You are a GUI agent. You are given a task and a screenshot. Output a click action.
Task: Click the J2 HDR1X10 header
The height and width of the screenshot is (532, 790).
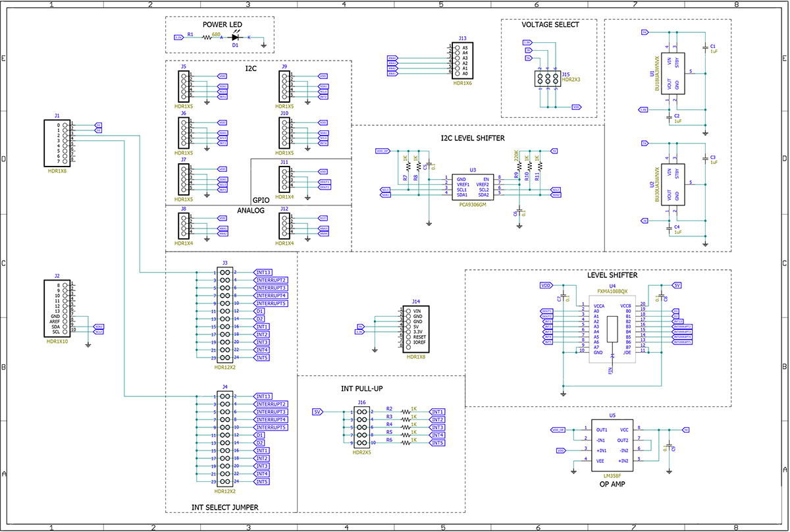click(x=57, y=309)
